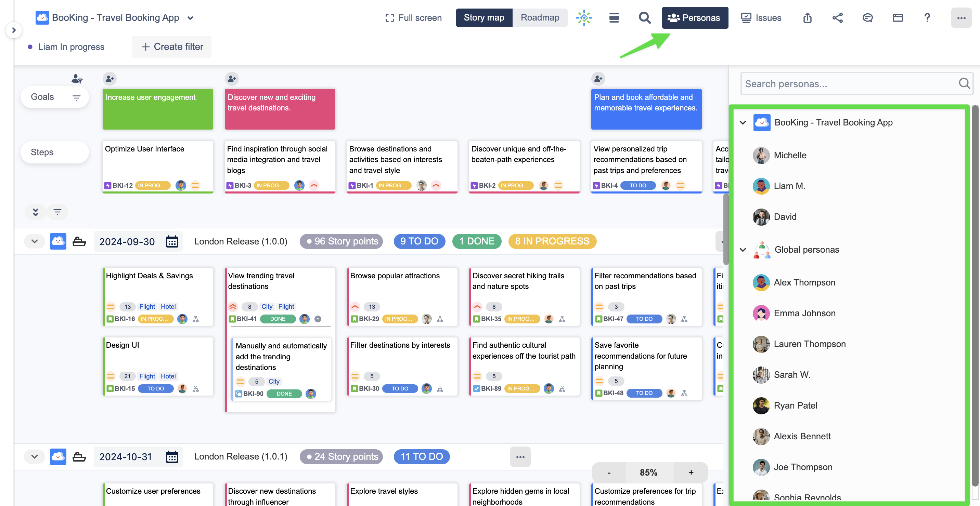Click the add persona icon above Increase user engagement

(x=109, y=79)
